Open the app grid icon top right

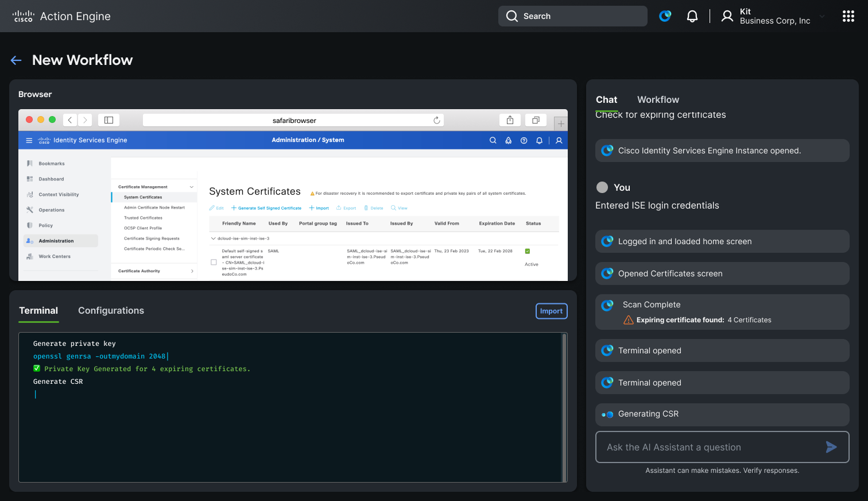click(848, 16)
